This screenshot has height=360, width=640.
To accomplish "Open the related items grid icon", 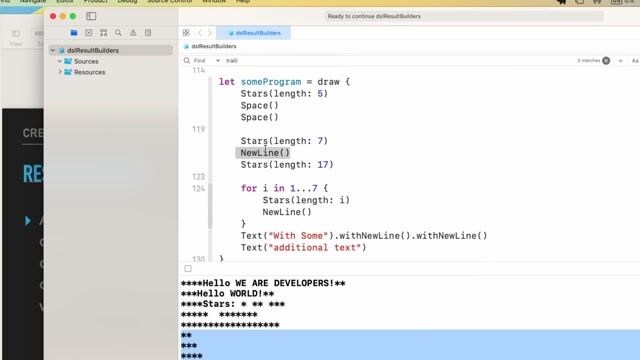I will [x=186, y=33].
